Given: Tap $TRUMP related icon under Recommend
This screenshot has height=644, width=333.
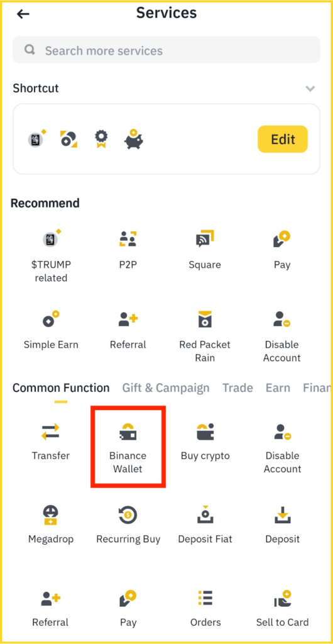Looking at the screenshot, I should tap(51, 238).
